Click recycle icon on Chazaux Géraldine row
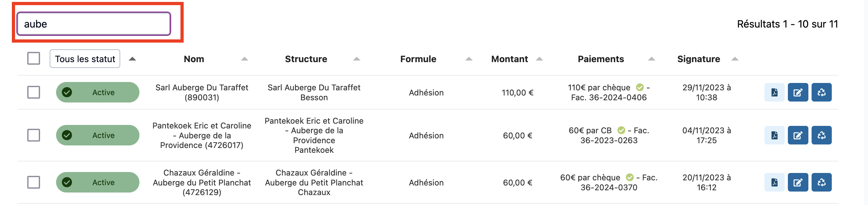The image size is (868, 205). click(821, 183)
